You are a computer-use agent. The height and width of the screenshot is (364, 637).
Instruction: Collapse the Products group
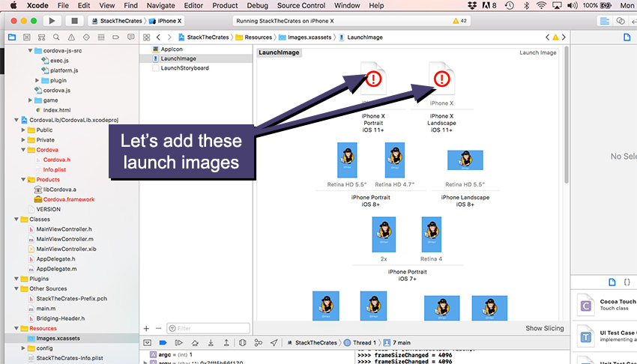tap(23, 179)
